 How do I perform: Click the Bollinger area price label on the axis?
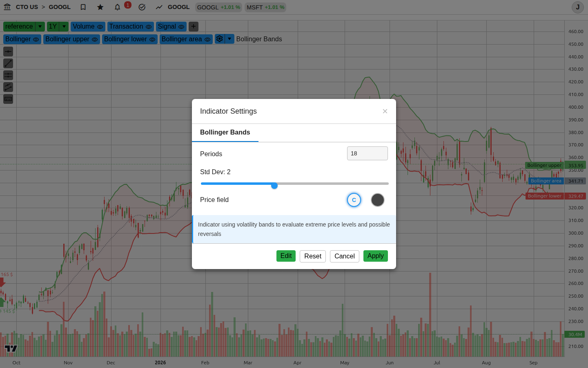[x=557, y=181]
